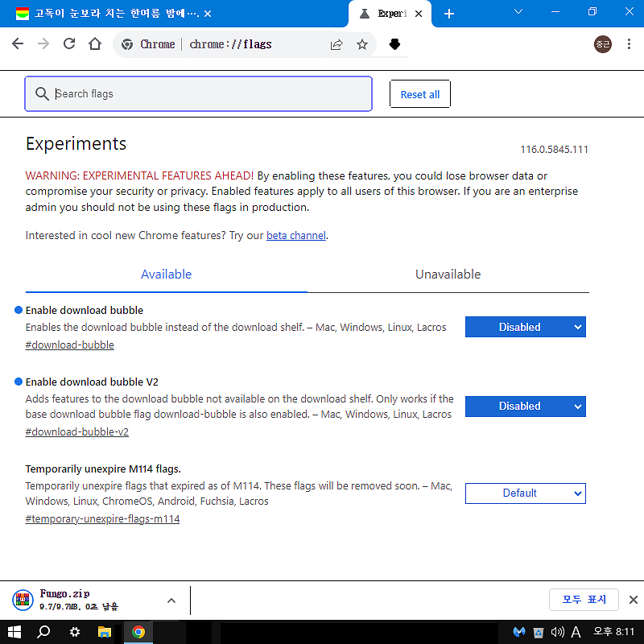Follow the #temporary-unexpire-flags-m114 link
This screenshot has height=644, width=644.
(102, 519)
